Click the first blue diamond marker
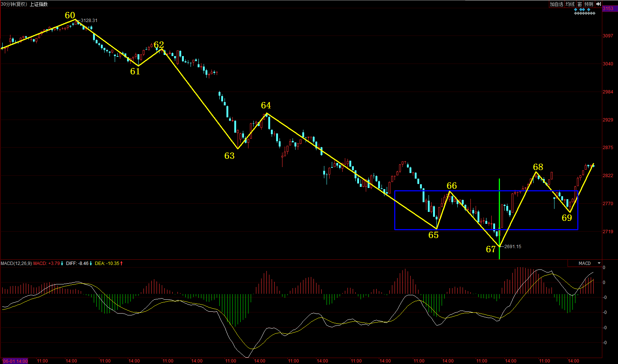 576,9
